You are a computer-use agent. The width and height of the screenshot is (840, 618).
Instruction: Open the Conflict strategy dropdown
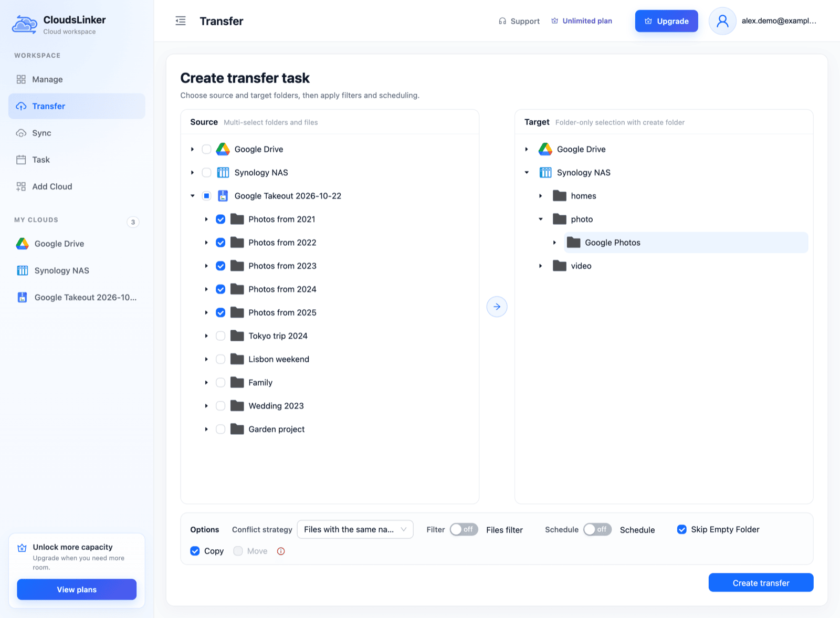(x=355, y=529)
